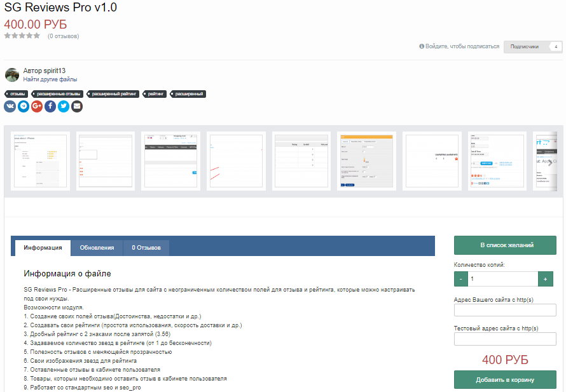
Task: Open fifth thumbnail showing table
Action: [x=301, y=161]
